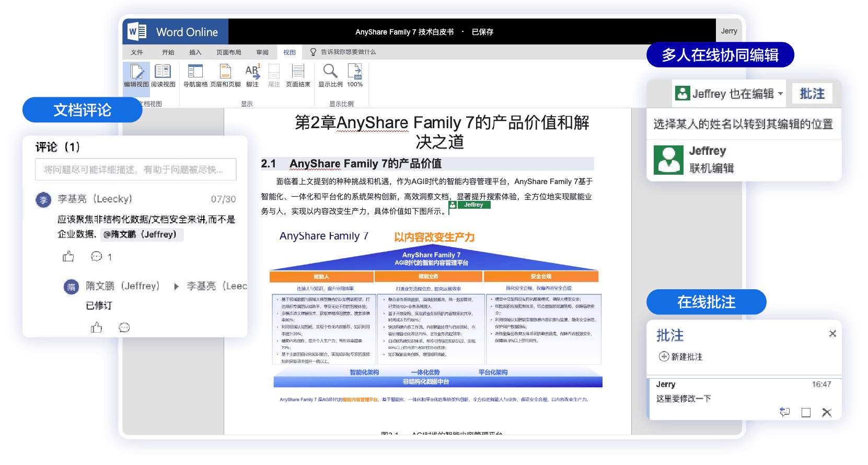Delete Jerry's annotation with X icon
This screenshot has height=465, width=868.
(x=827, y=412)
